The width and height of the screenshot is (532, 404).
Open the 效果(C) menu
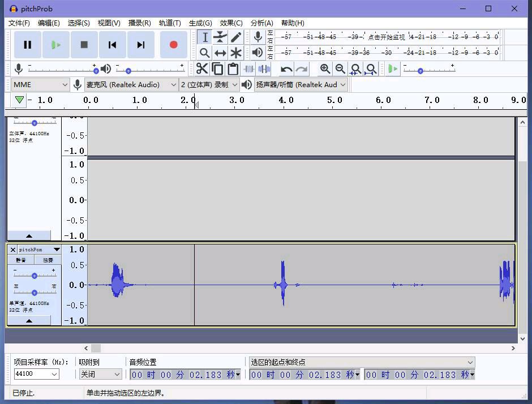coord(231,23)
